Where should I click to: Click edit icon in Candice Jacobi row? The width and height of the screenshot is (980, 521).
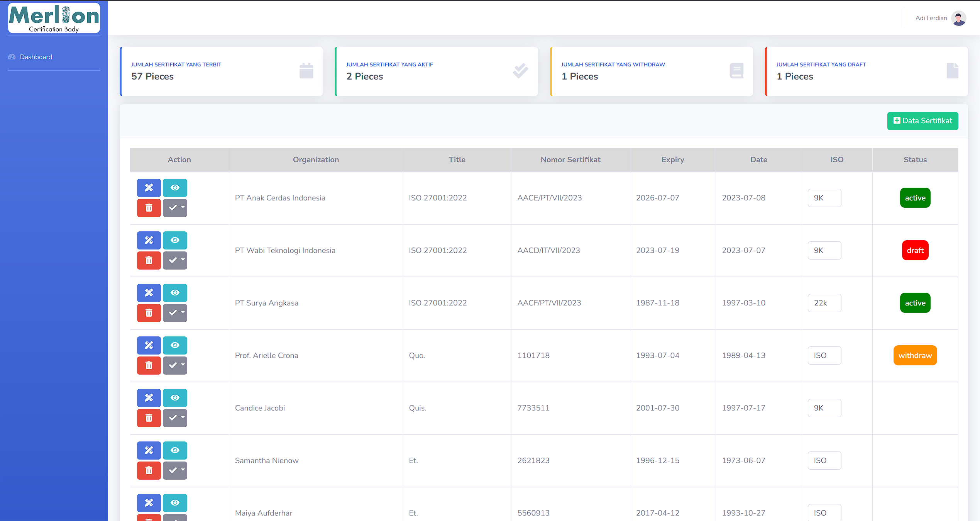tap(149, 398)
